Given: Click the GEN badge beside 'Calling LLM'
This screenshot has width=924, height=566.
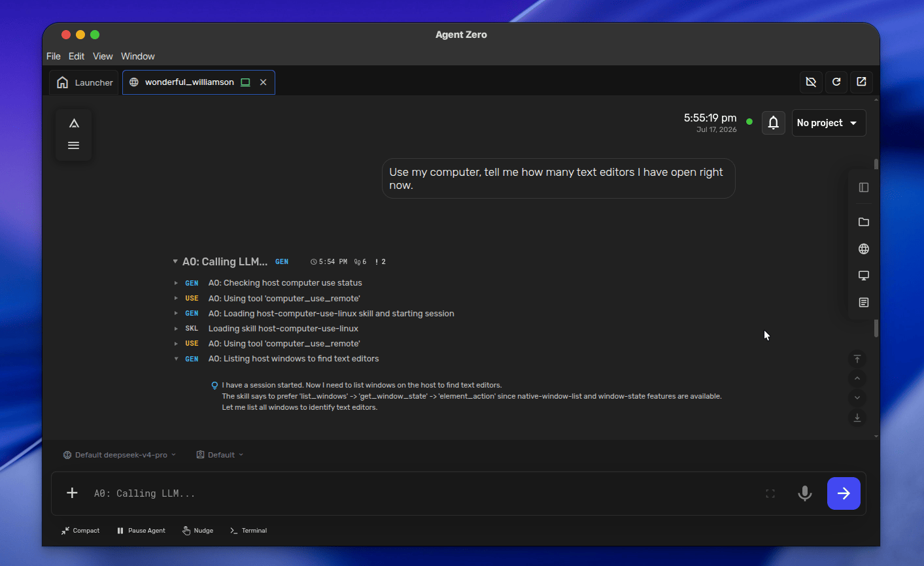Looking at the screenshot, I should pyautogui.click(x=282, y=261).
